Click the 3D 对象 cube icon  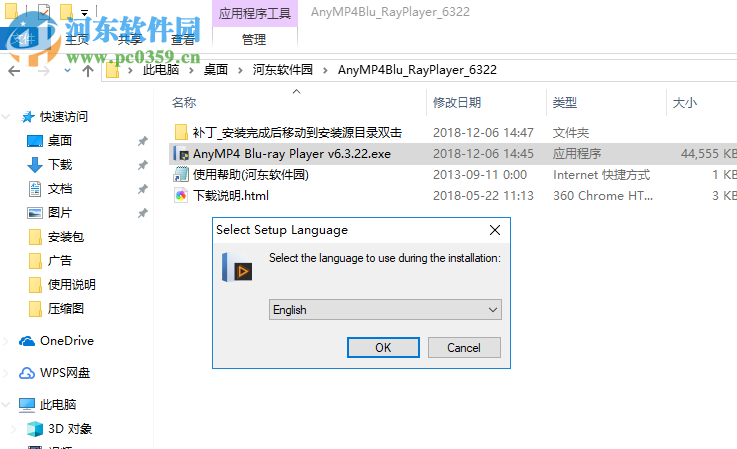coord(35,429)
